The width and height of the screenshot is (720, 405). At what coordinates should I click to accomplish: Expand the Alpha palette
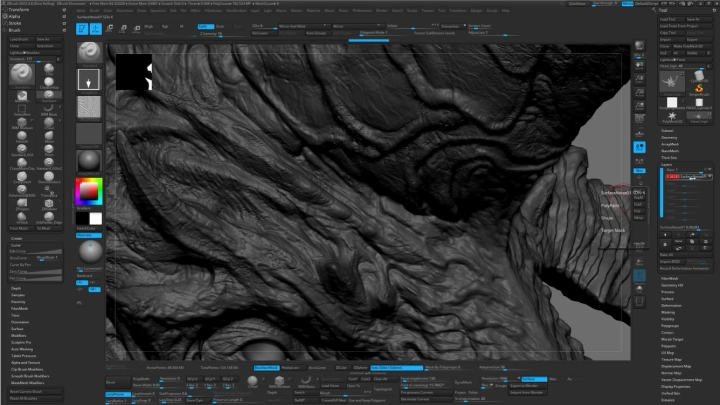pyautogui.click(x=14, y=16)
